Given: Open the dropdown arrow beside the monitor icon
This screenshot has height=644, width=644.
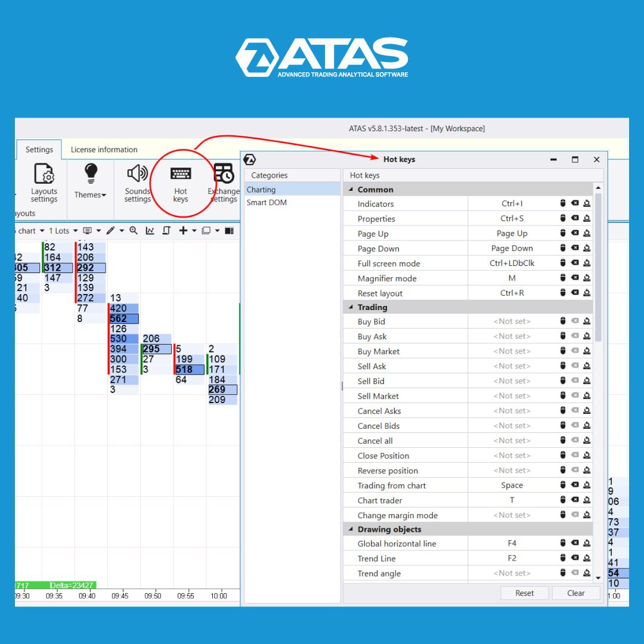Looking at the screenshot, I should click(98, 231).
